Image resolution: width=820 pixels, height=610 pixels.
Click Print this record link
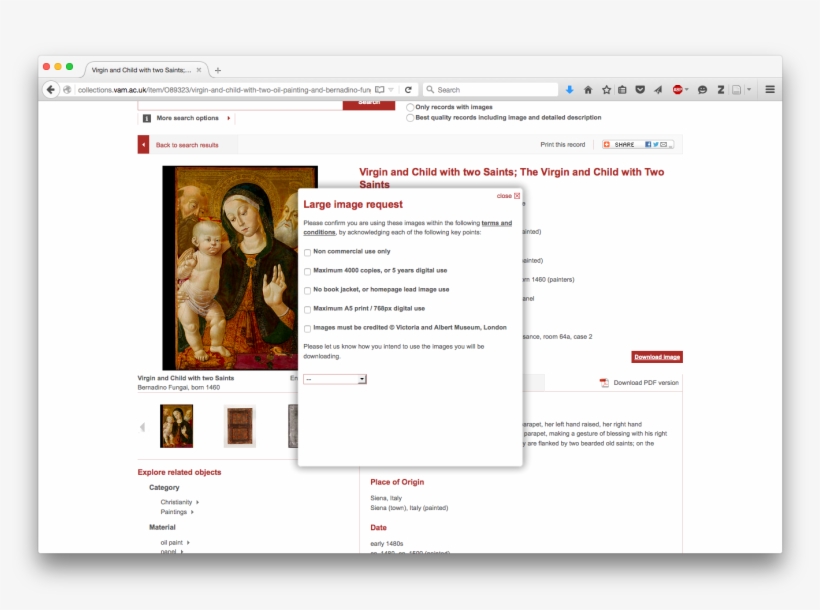(x=563, y=144)
